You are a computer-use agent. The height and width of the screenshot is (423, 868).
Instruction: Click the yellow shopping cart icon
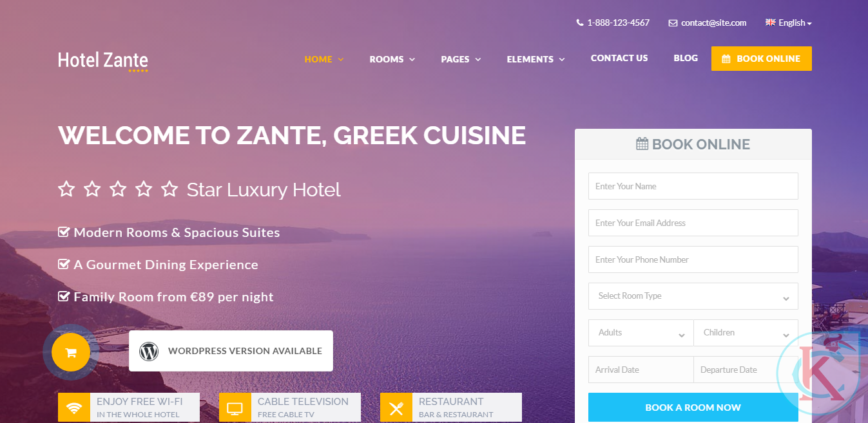pyautogui.click(x=71, y=352)
